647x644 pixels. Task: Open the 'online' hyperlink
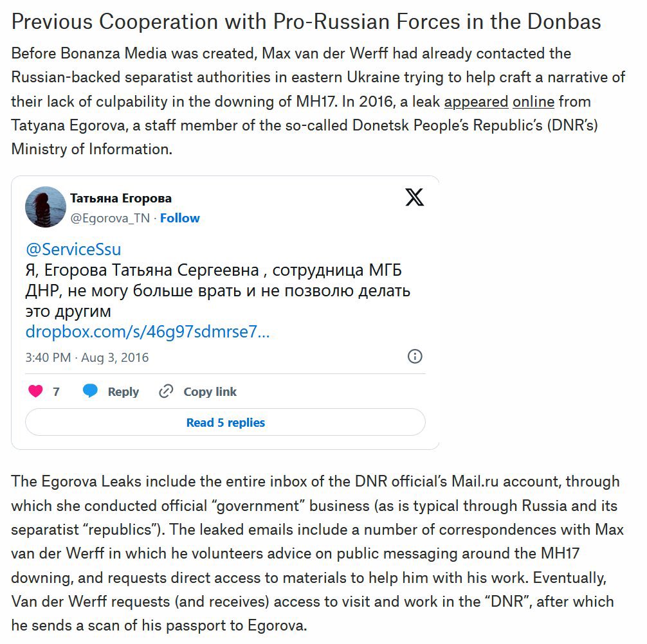tap(533, 102)
